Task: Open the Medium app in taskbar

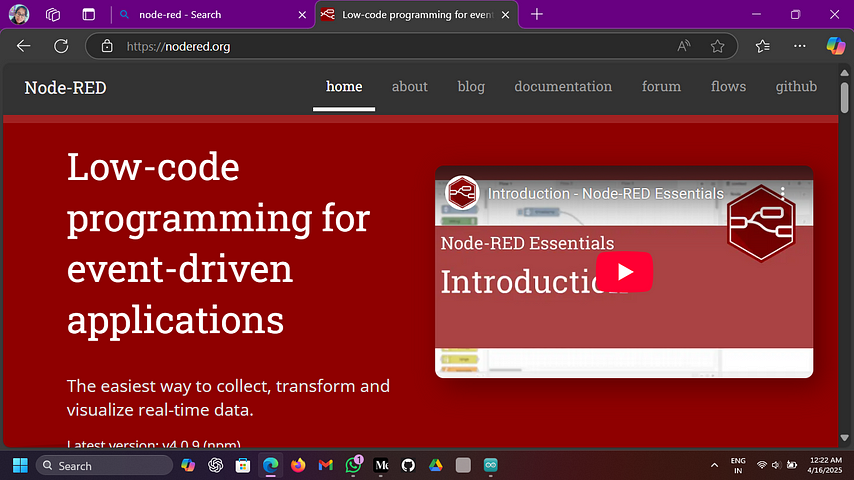Action: 381,465
